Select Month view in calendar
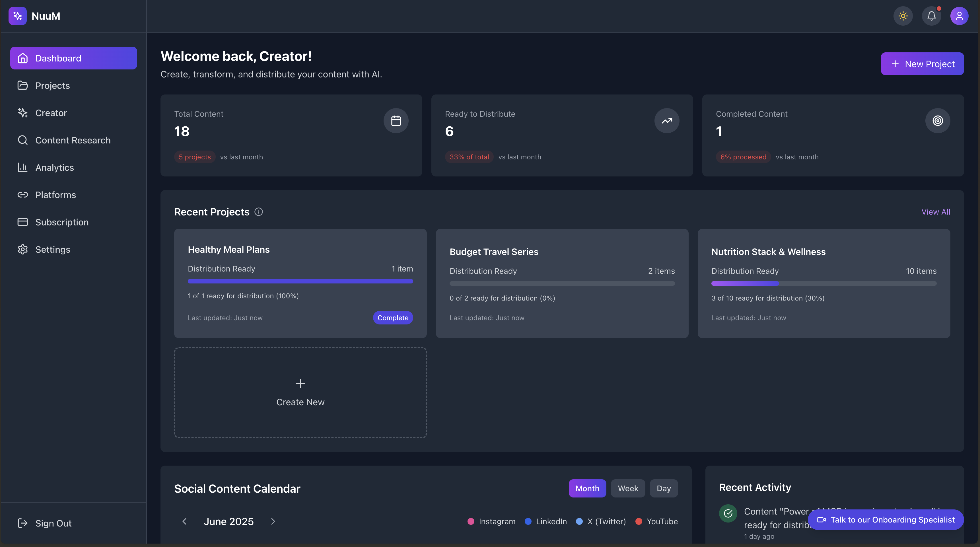The width and height of the screenshot is (980, 547). point(587,488)
